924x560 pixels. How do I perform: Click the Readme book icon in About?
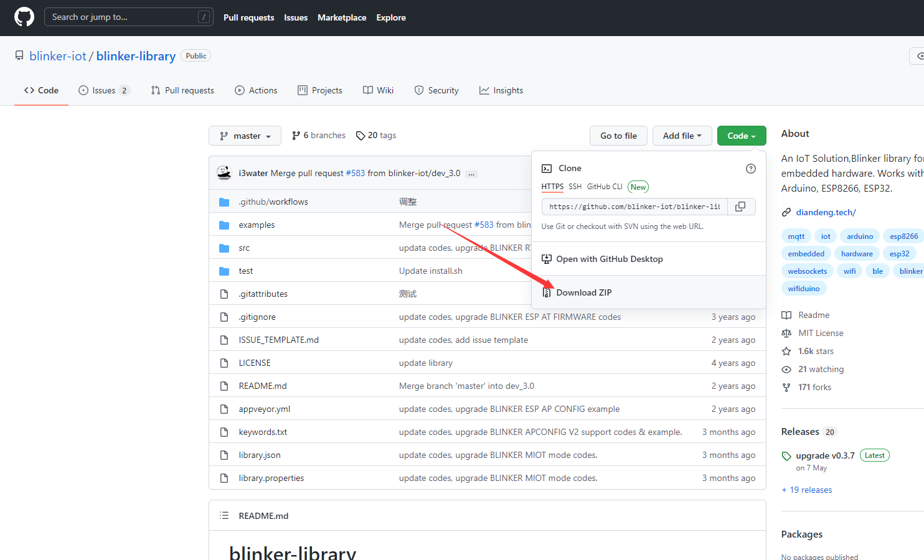[x=786, y=315]
